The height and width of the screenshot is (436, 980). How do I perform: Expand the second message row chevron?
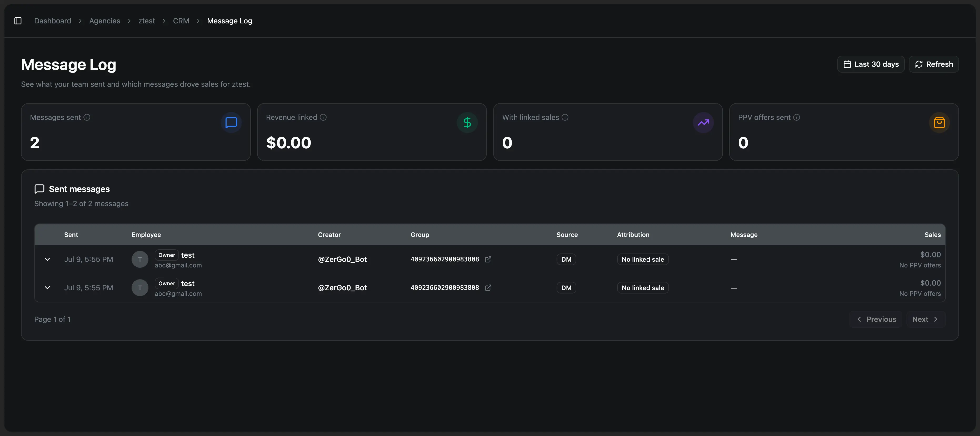47,288
